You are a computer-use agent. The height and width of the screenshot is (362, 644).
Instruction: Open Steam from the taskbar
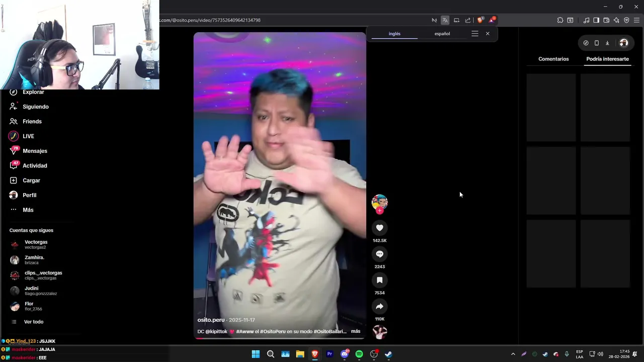point(388,354)
